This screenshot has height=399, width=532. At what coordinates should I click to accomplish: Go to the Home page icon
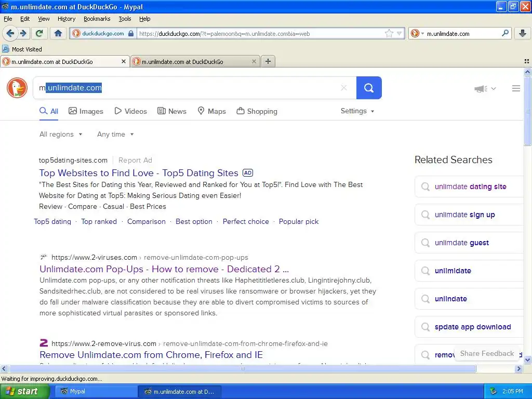(58, 33)
